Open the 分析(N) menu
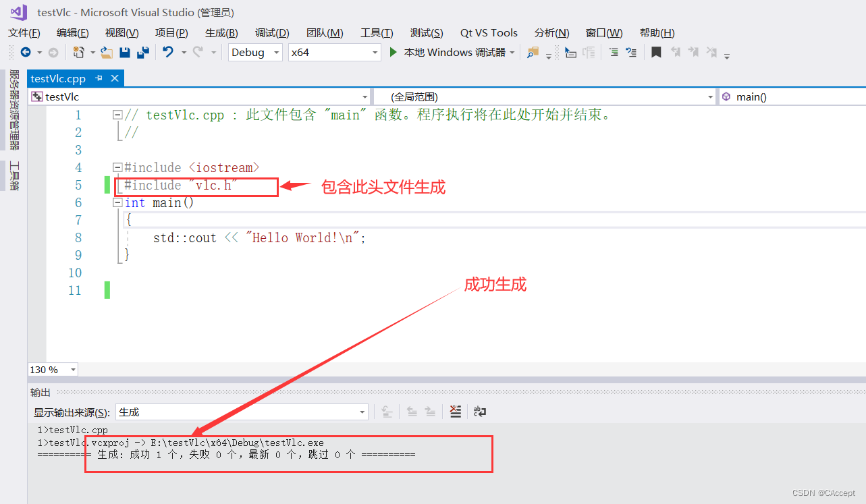Screen dimensions: 866x504 tap(552, 32)
